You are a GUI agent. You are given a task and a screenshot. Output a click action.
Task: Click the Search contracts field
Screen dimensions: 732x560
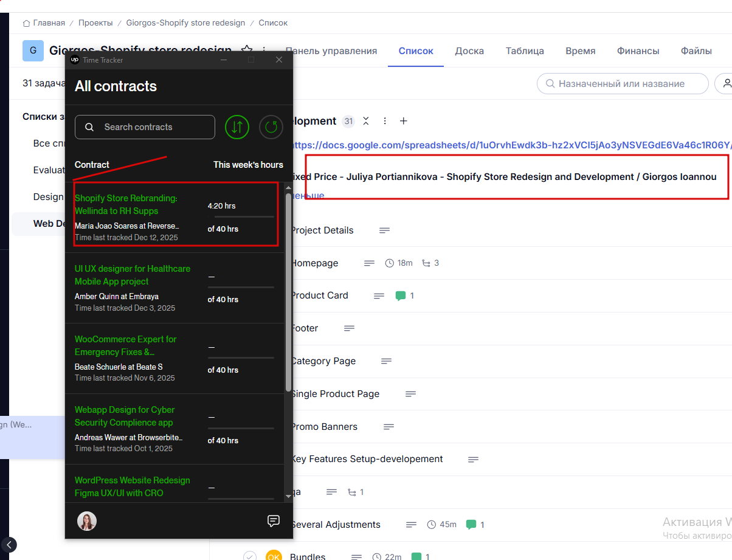click(145, 127)
